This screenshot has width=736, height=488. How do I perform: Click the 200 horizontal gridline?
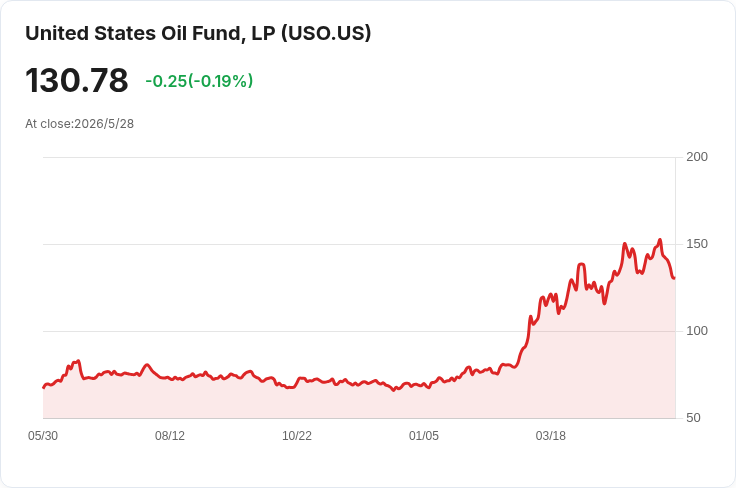360,158
